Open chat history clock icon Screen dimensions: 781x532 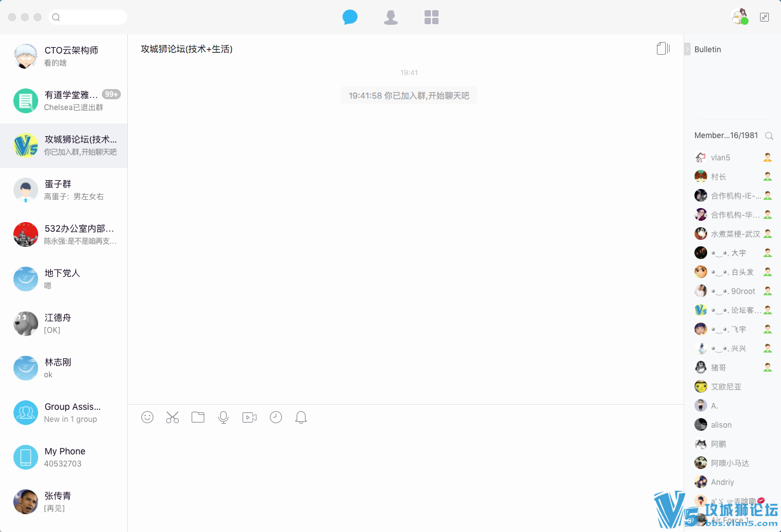(x=276, y=417)
